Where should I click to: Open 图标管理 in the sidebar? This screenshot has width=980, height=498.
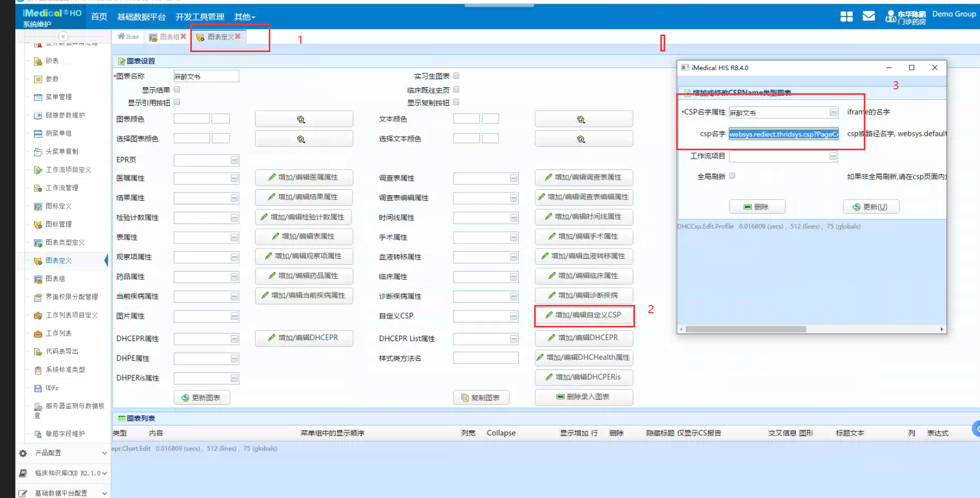coord(59,224)
